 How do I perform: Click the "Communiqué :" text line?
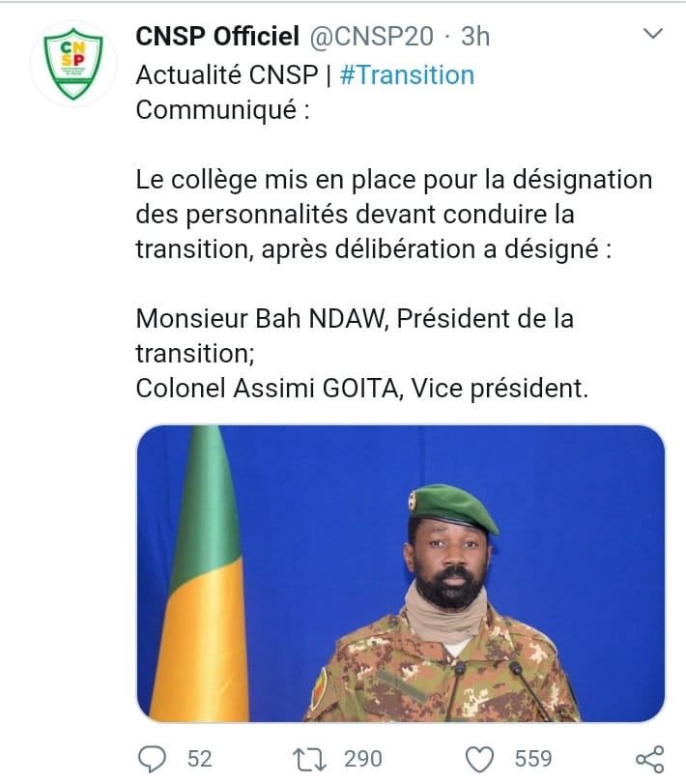click(x=223, y=109)
